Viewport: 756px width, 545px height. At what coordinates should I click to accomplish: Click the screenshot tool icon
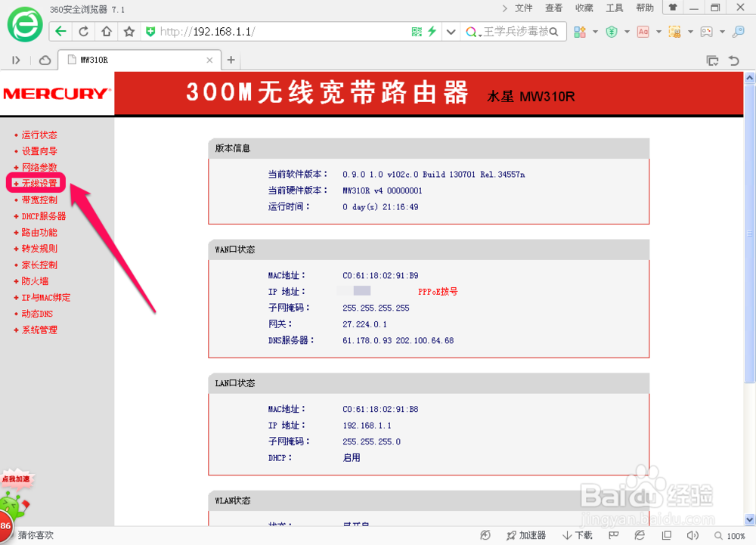tap(706, 32)
